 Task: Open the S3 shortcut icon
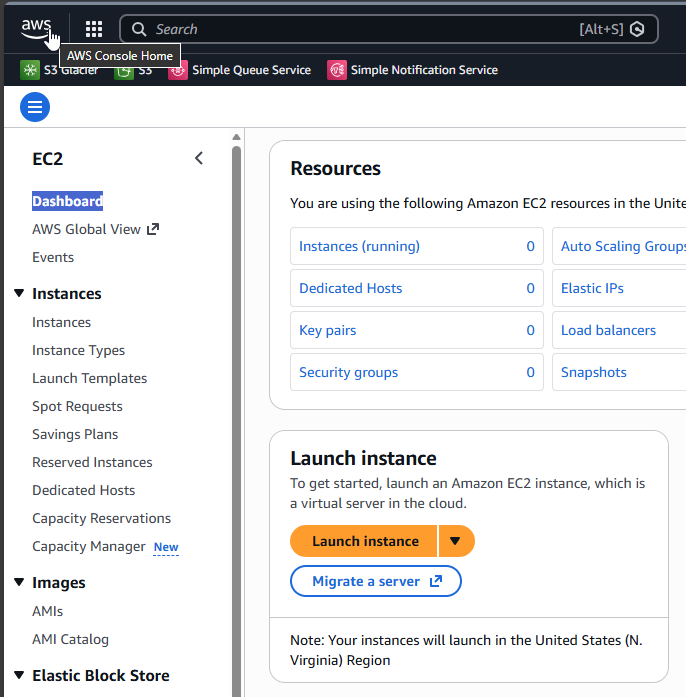(x=124, y=70)
